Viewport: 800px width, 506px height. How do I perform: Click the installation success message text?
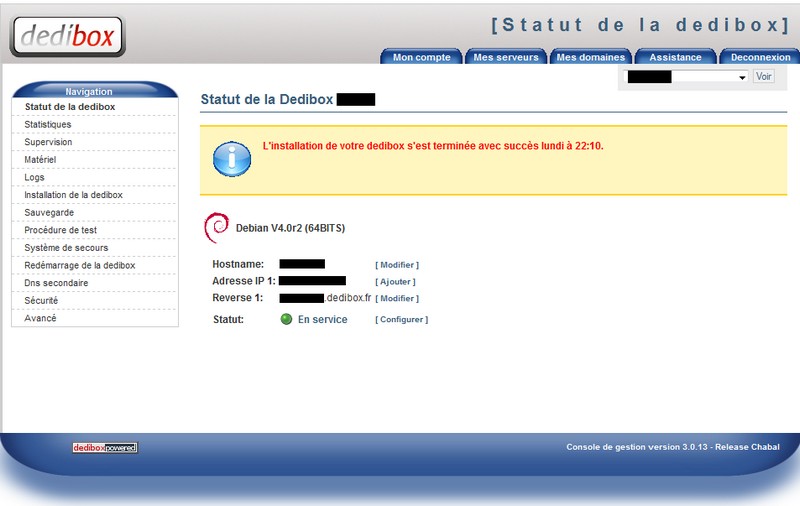pyautogui.click(x=433, y=146)
